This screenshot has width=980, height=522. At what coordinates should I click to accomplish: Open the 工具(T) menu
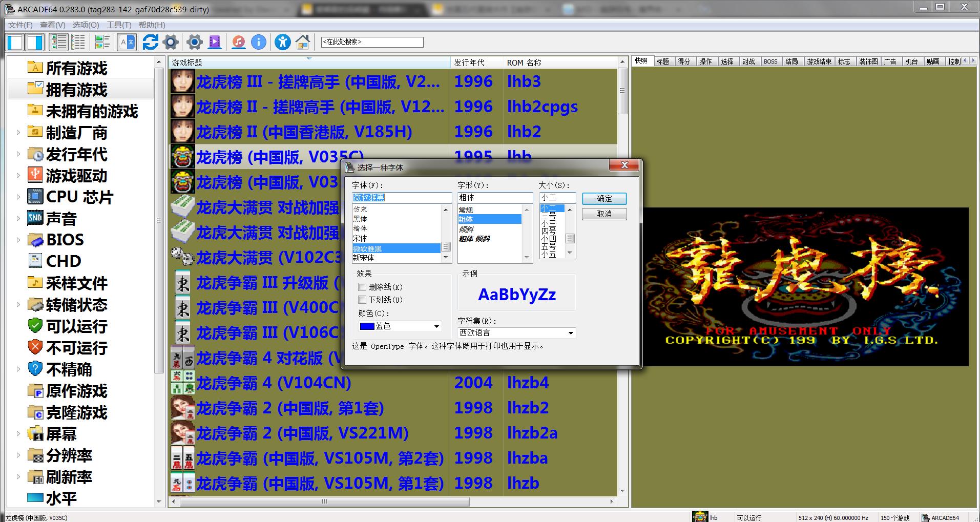(x=118, y=25)
